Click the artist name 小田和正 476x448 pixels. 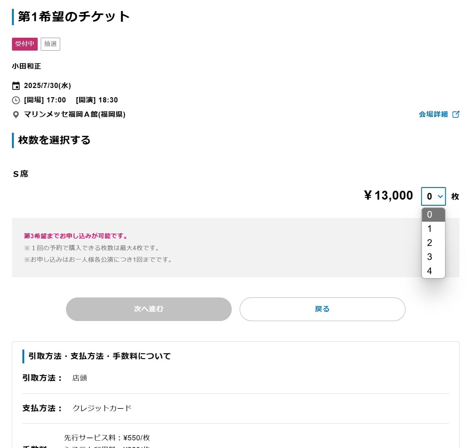click(26, 66)
